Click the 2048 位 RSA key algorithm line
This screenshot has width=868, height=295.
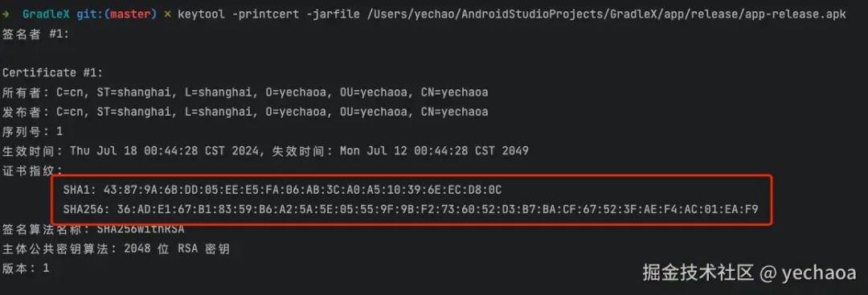(116, 249)
